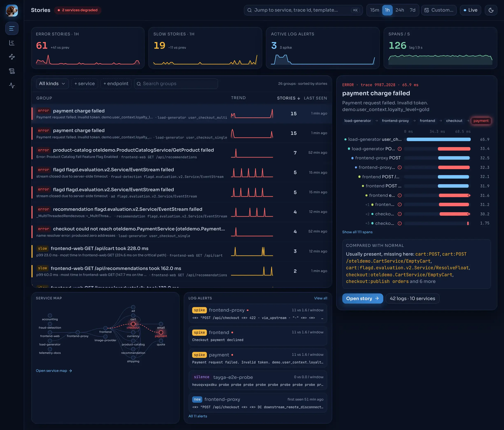Click the frontend-proxy POST span bar
Screen dimensions: 504x430
point(454,158)
